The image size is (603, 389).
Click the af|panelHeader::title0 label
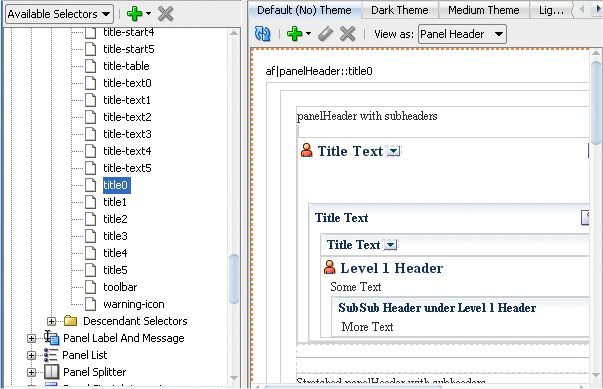coord(319,71)
